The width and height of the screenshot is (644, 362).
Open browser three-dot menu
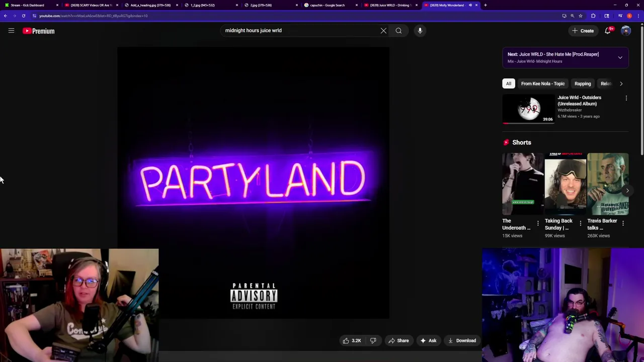pos(638,16)
